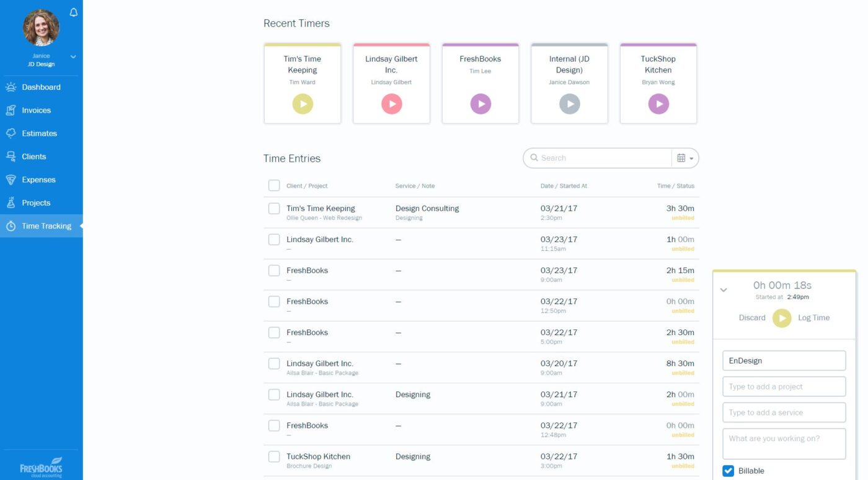Screen dimensions: 868x480
Task: Start the Lindsay Gilbert Inc. timer
Action: 391,104
